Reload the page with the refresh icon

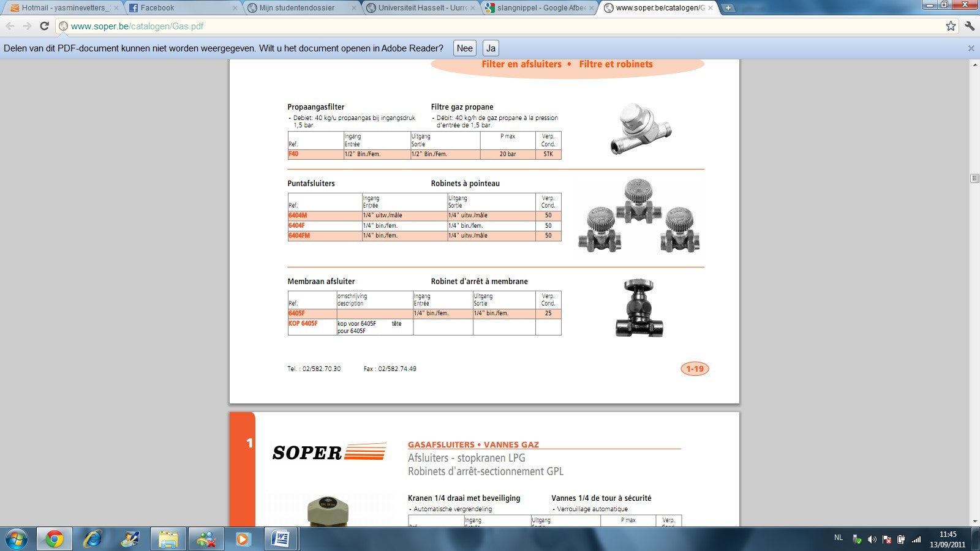point(44,26)
